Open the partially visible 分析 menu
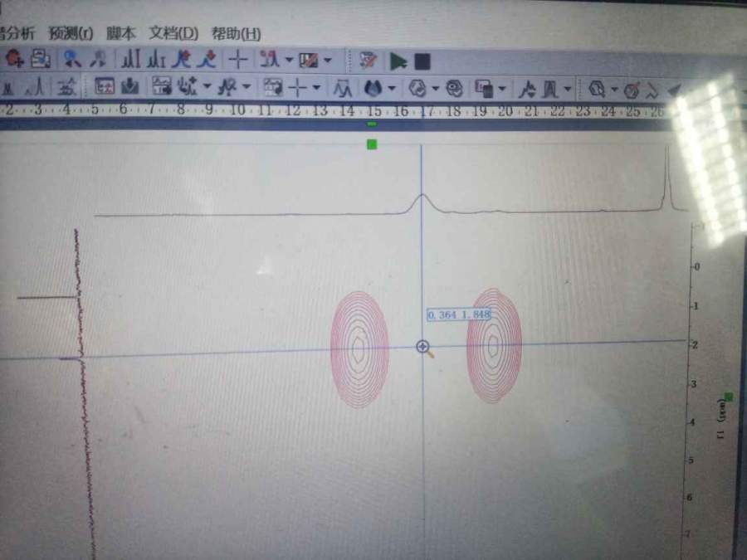 17,33
